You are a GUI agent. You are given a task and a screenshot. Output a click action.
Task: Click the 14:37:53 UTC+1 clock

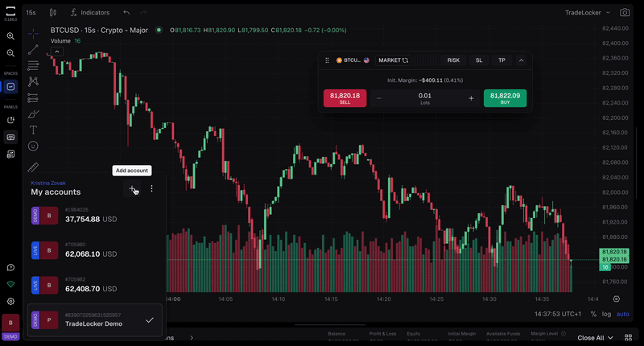click(x=558, y=314)
